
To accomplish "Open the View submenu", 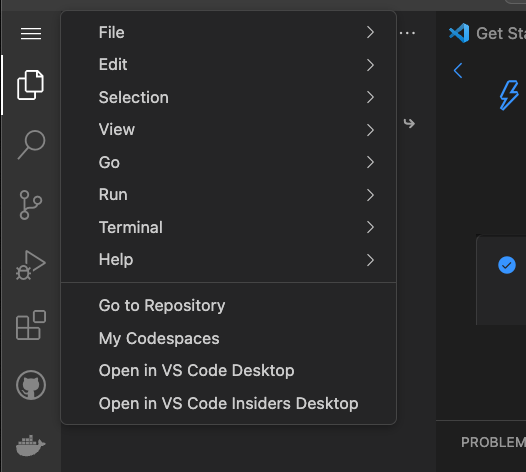I will 228,130.
